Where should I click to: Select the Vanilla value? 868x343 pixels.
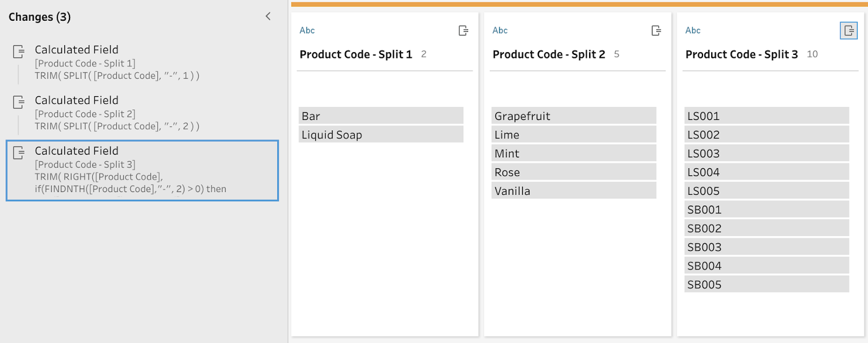click(x=574, y=190)
